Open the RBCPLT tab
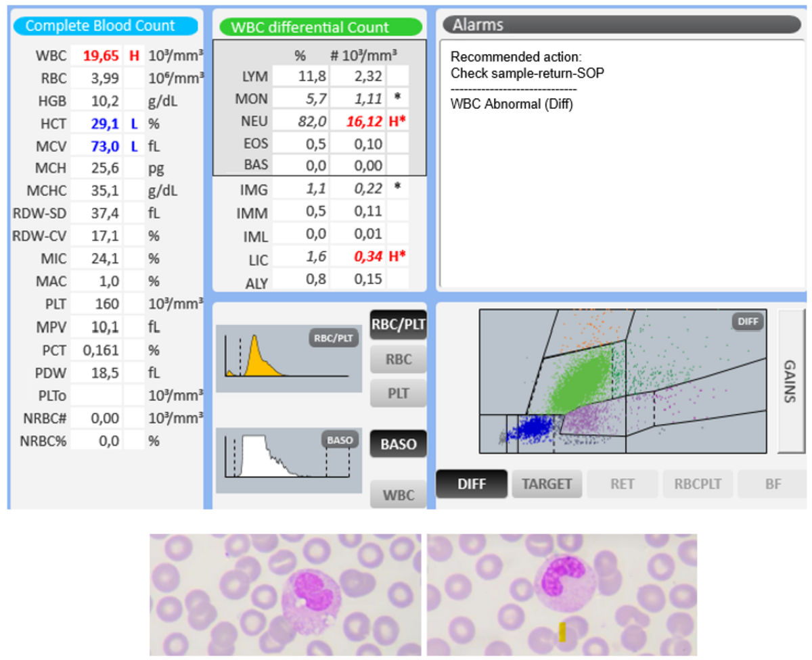The image size is (812, 660). (x=697, y=484)
